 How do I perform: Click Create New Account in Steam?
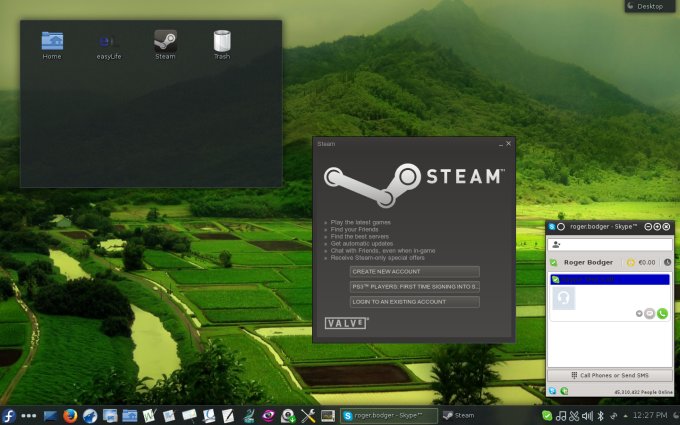(x=415, y=271)
